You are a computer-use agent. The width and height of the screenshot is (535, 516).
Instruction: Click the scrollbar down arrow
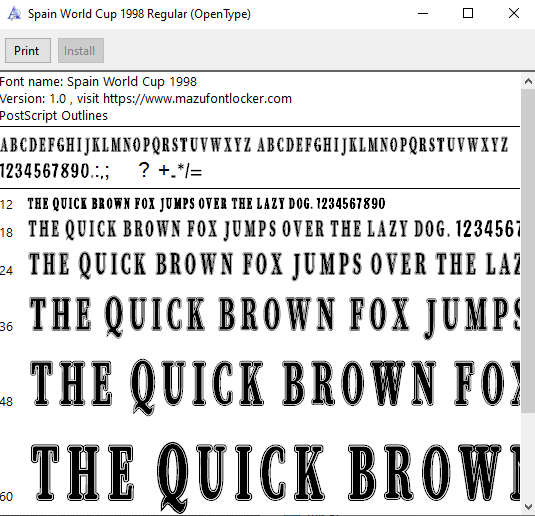tap(528, 506)
